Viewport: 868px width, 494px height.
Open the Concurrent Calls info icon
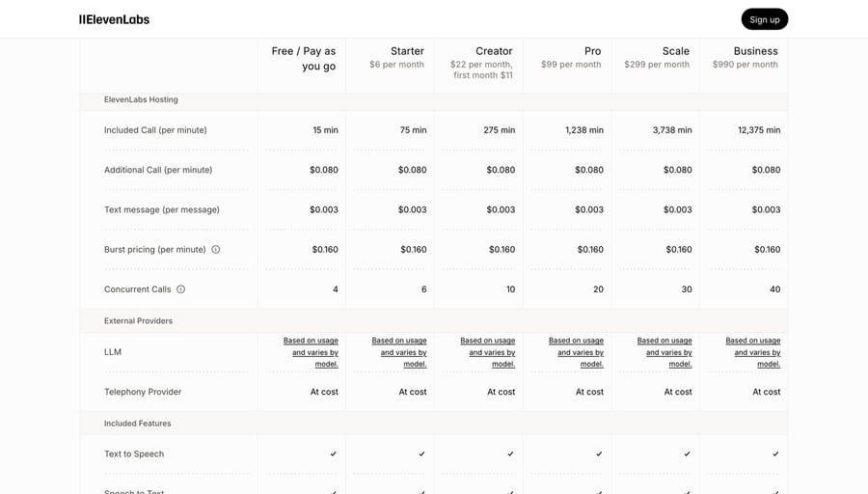[x=181, y=289]
